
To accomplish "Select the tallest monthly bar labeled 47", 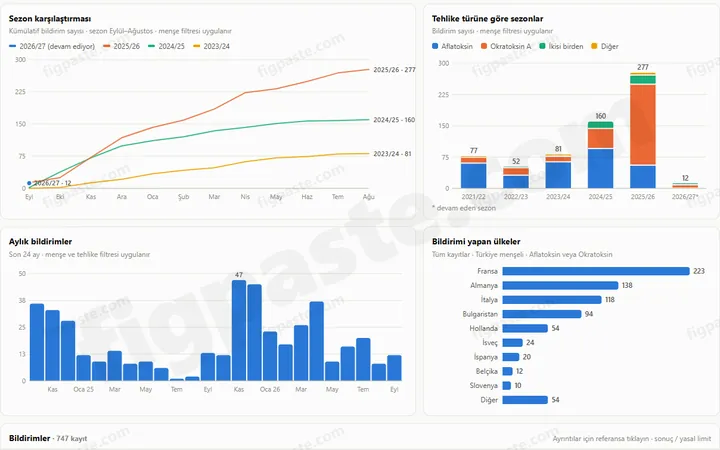I will coord(239,330).
